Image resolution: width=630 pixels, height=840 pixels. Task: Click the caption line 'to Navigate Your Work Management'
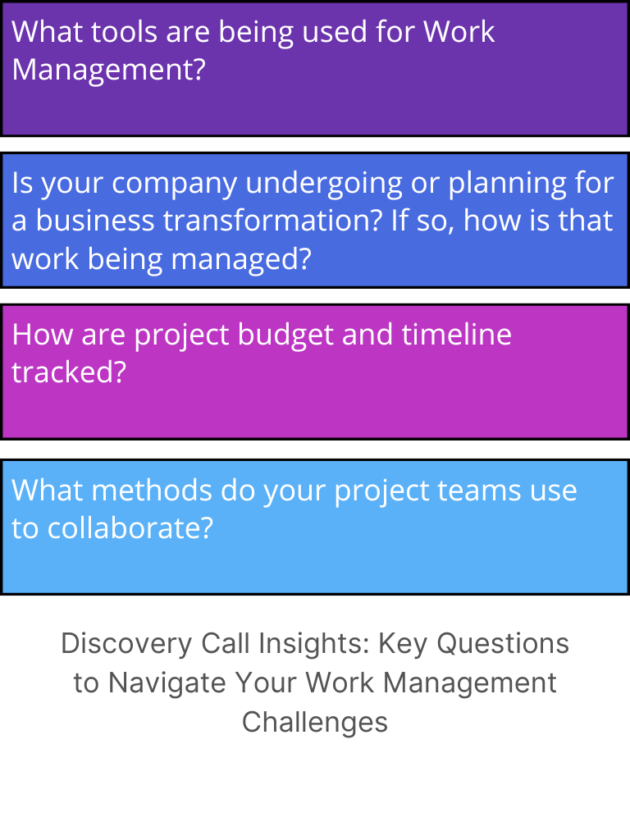pyautogui.click(x=315, y=682)
